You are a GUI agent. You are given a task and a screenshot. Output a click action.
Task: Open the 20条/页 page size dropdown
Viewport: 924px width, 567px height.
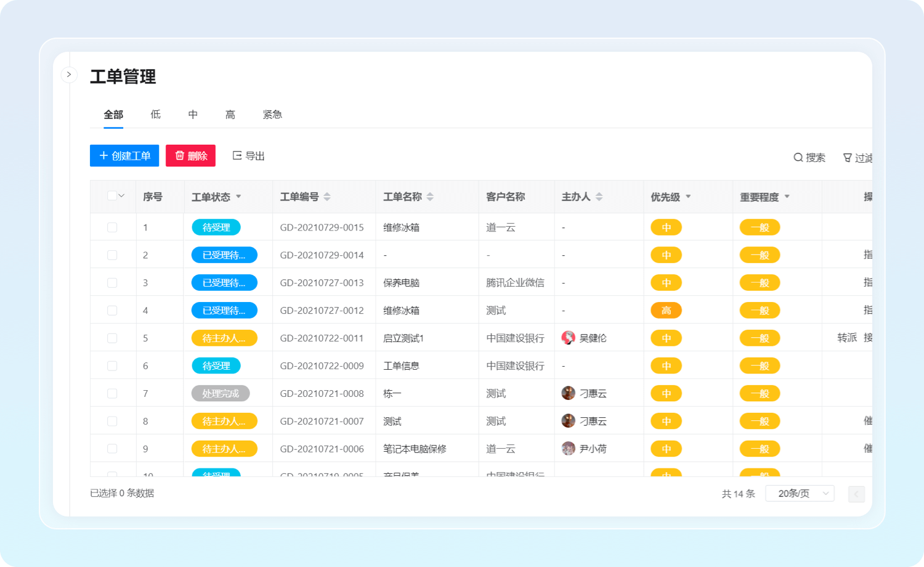pyautogui.click(x=800, y=494)
